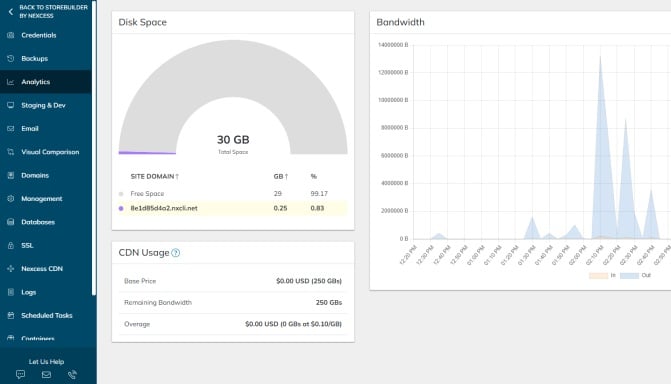Click the gray dot beside Free Space

(121, 194)
